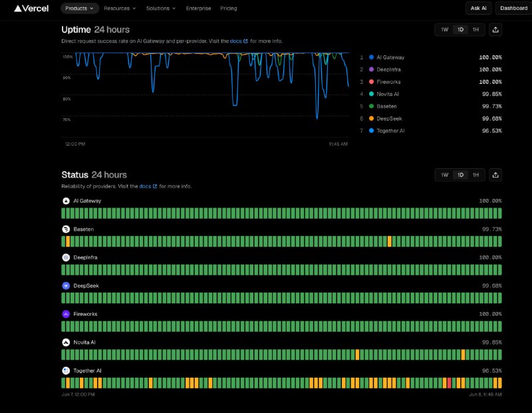Viewport: 532px width, 413px height.
Task: Click the Status share export icon
Action: [x=495, y=175]
